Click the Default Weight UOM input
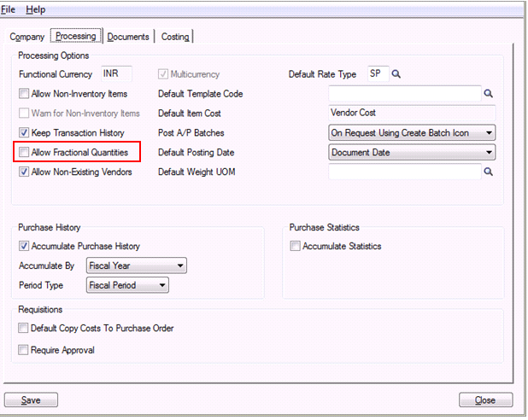 tap(405, 172)
